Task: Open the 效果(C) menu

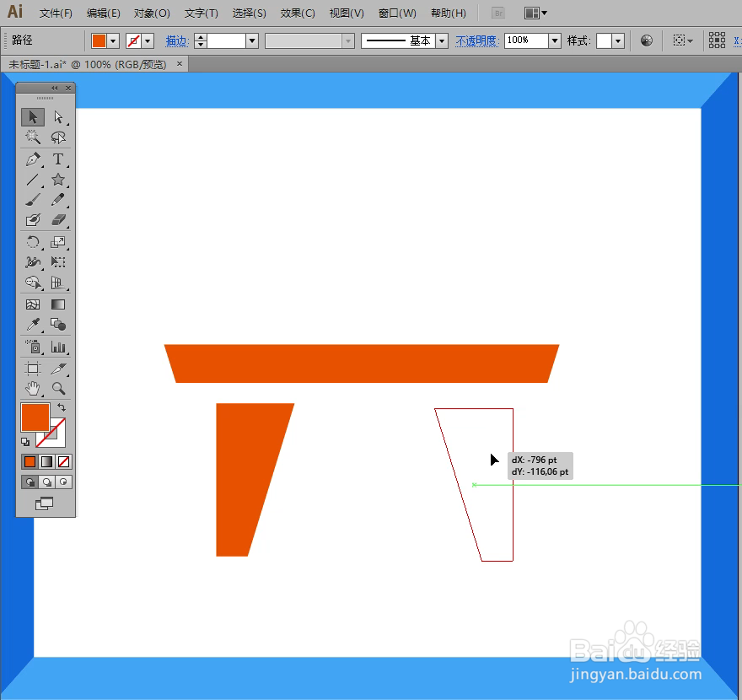Action: tap(297, 13)
